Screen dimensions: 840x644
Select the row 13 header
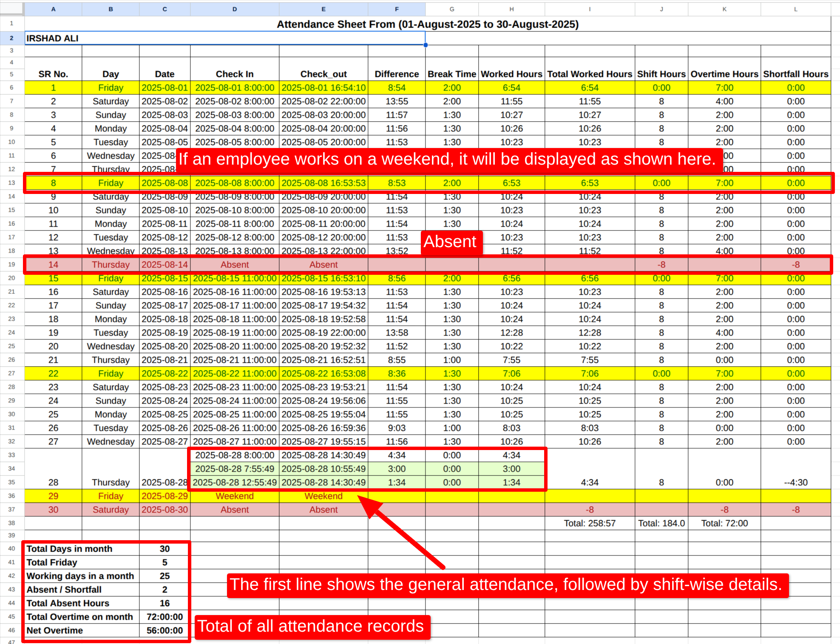click(11, 183)
